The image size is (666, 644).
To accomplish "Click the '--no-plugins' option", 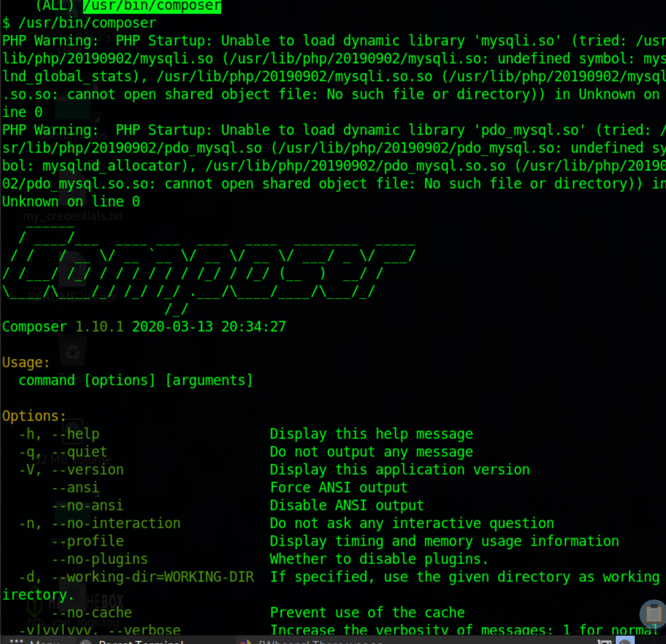I will pos(100,559).
